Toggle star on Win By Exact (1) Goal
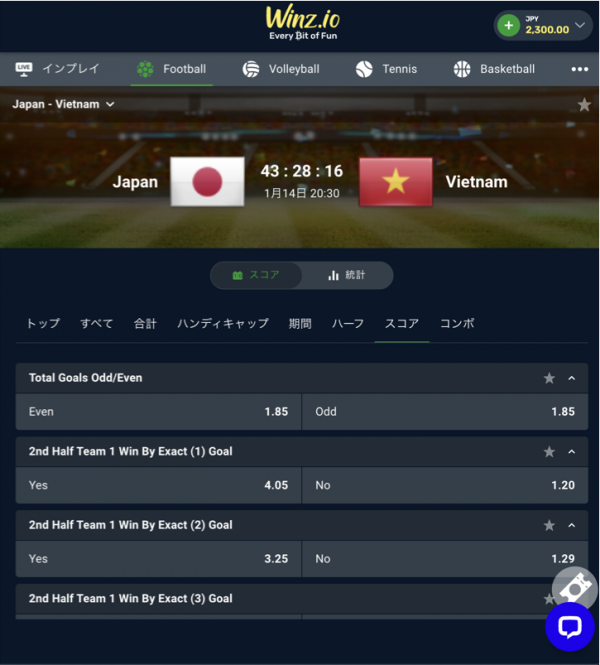The width and height of the screenshot is (600, 665). [549, 452]
